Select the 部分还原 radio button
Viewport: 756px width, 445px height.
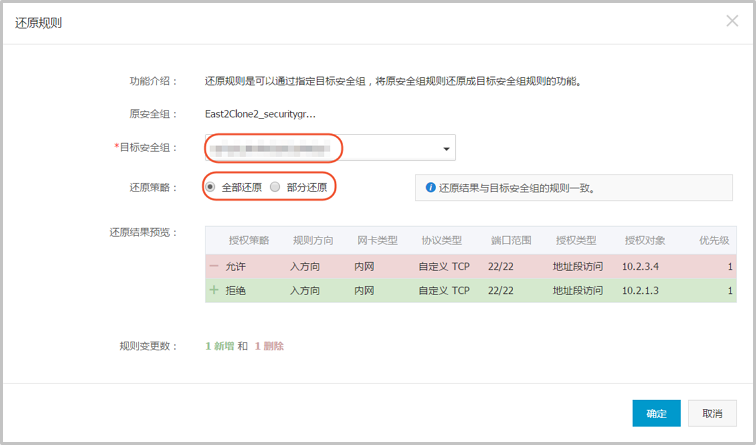click(275, 187)
